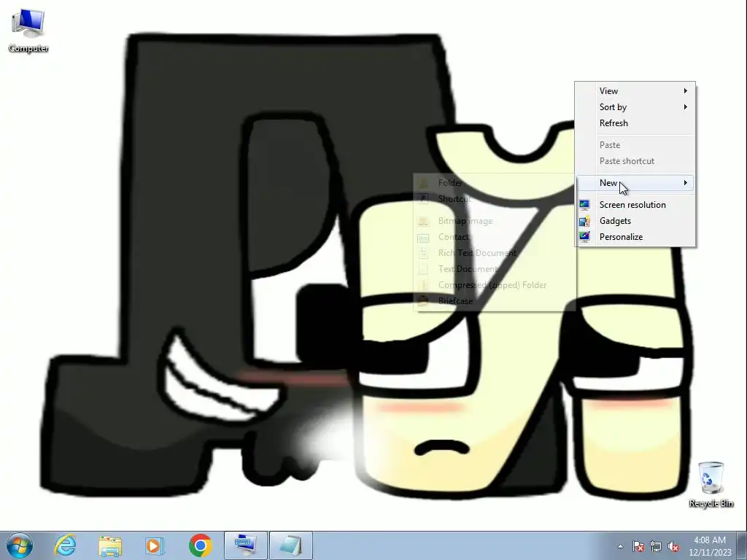747x560 pixels.
Task: Create a new Briefcase
Action: 495,301
